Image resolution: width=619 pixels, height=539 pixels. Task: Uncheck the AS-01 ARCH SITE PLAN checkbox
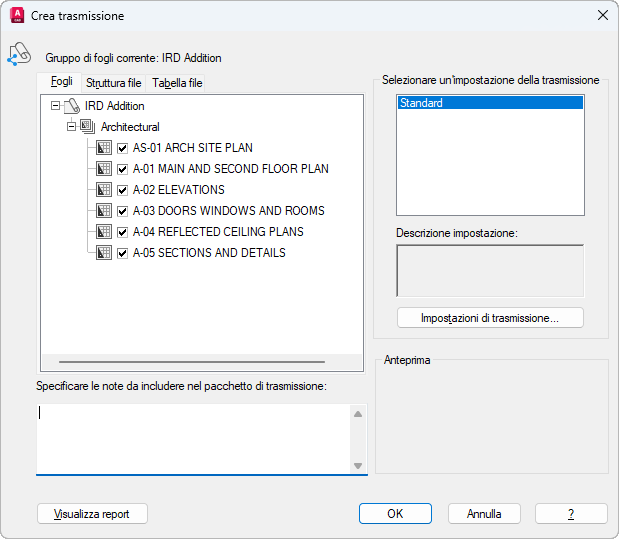click(122, 148)
